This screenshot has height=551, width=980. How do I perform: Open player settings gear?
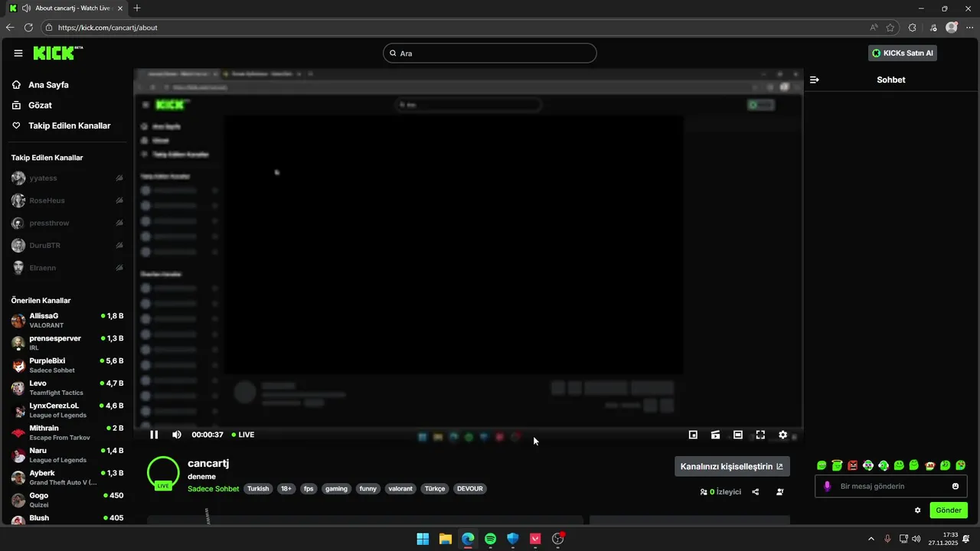coord(782,435)
